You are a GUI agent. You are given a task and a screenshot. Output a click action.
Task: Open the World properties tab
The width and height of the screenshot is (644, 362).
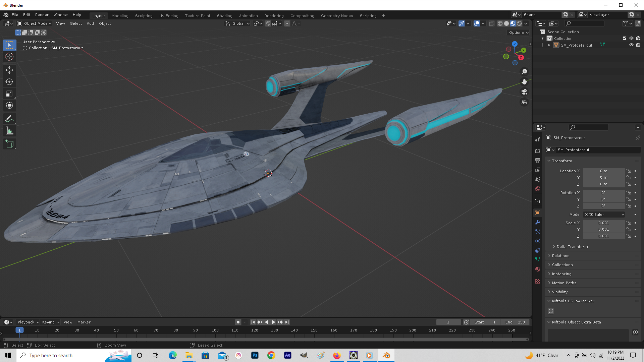[538, 189]
